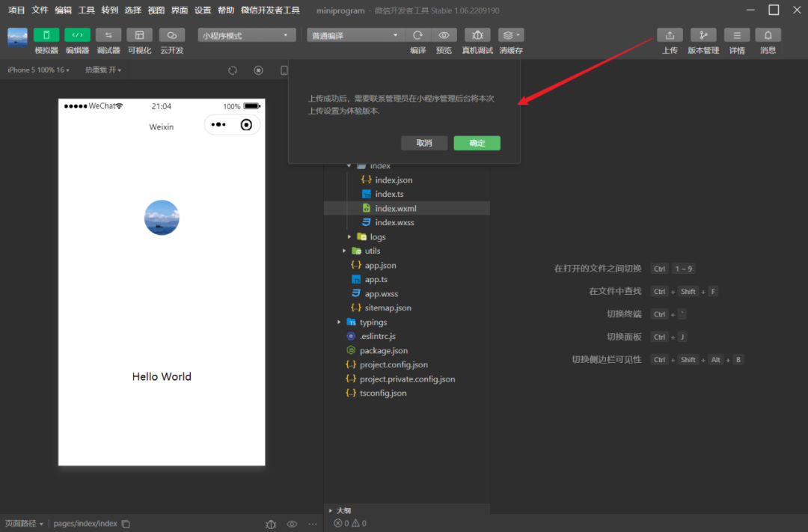The image size is (808, 532).
Task: Open cloud development icon
Action: point(171,35)
